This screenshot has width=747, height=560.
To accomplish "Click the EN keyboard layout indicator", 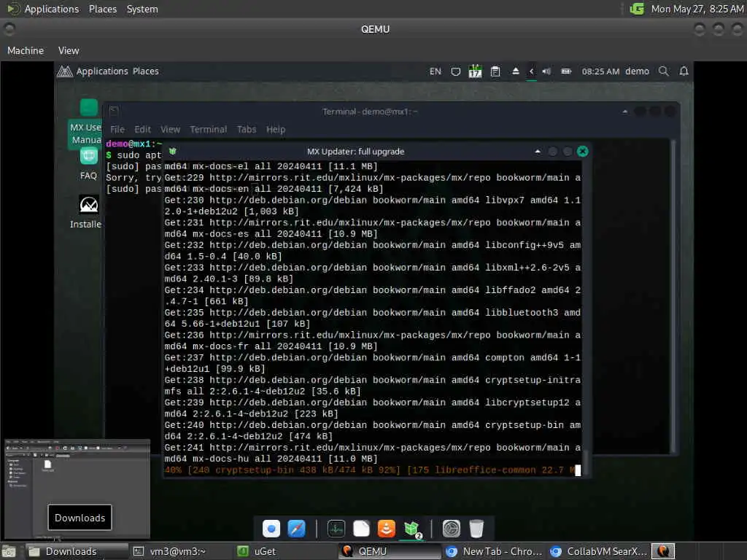I will (435, 71).
